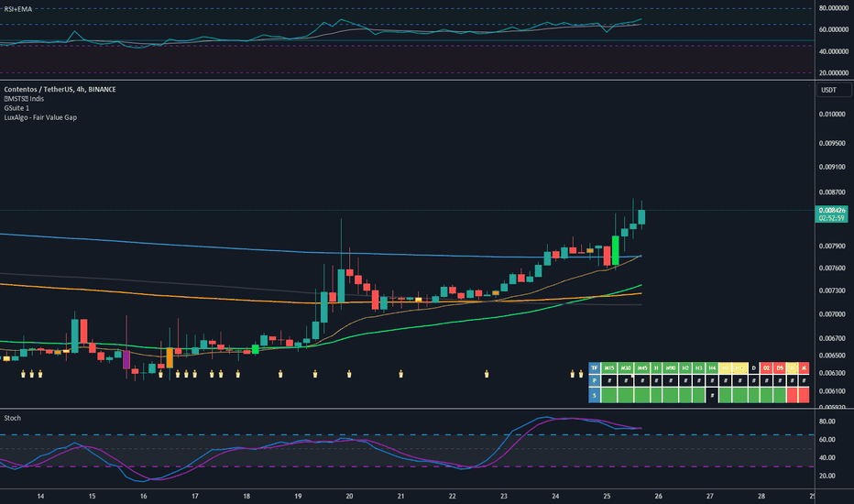Click the 80.00 level on Stoch scale
The image size is (854, 504).
click(827, 422)
